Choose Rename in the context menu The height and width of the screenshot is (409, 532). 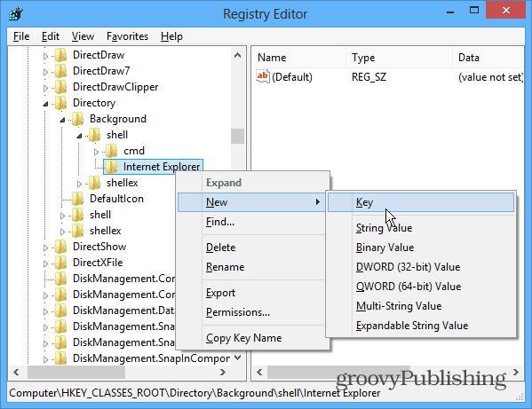pyautogui.click(x=251, y=267)
